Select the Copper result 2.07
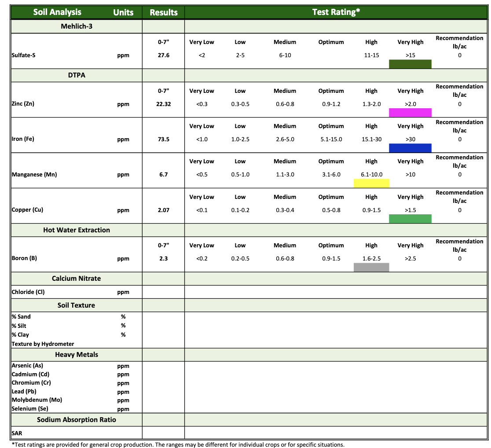 (x=164, y=210)
